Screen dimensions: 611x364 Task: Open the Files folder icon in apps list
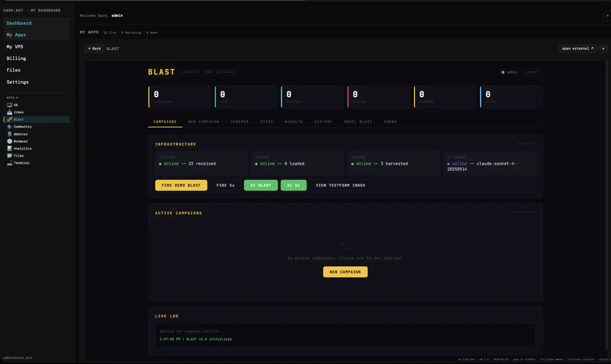pyautogui.click(x=10, y=156)
